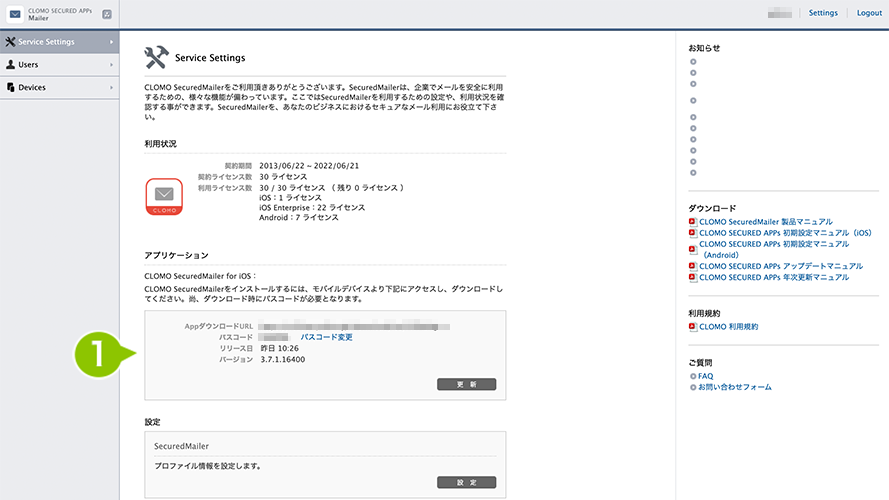Open お問い合わせフォーム link

735,387
